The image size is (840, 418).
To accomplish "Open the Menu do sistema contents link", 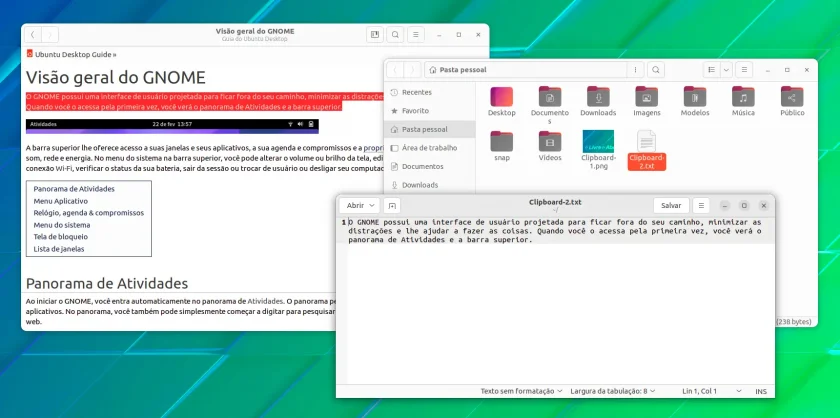I will [62, 225].
